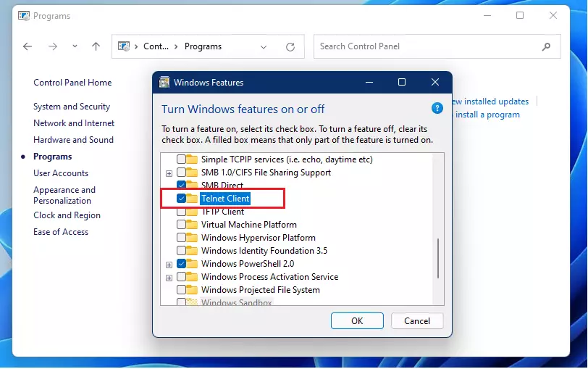Screen dimensions: 588x369
Task: Select Virtual Machine Platform label
Action: (x=249, y=225)
